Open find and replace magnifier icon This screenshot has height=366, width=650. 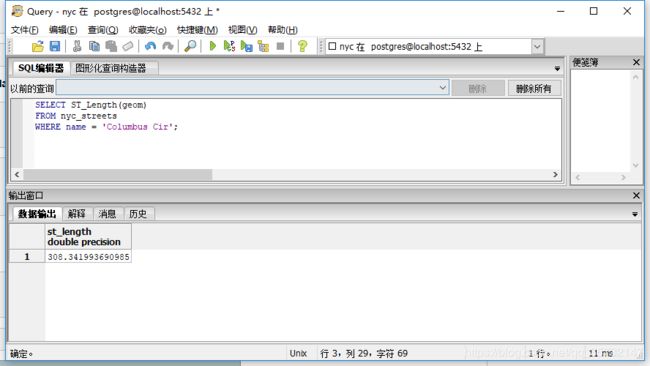[x=190, y=46]
